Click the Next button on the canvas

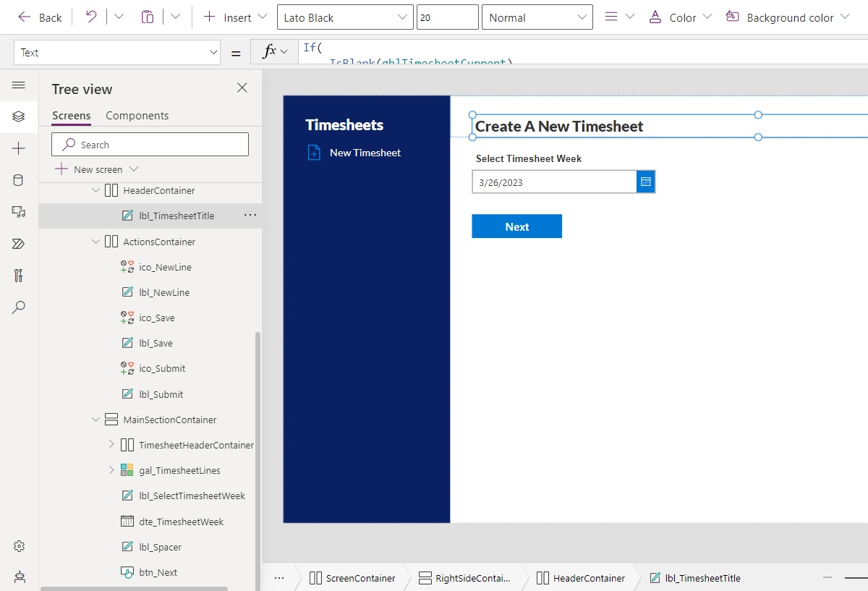click(516, 226)
